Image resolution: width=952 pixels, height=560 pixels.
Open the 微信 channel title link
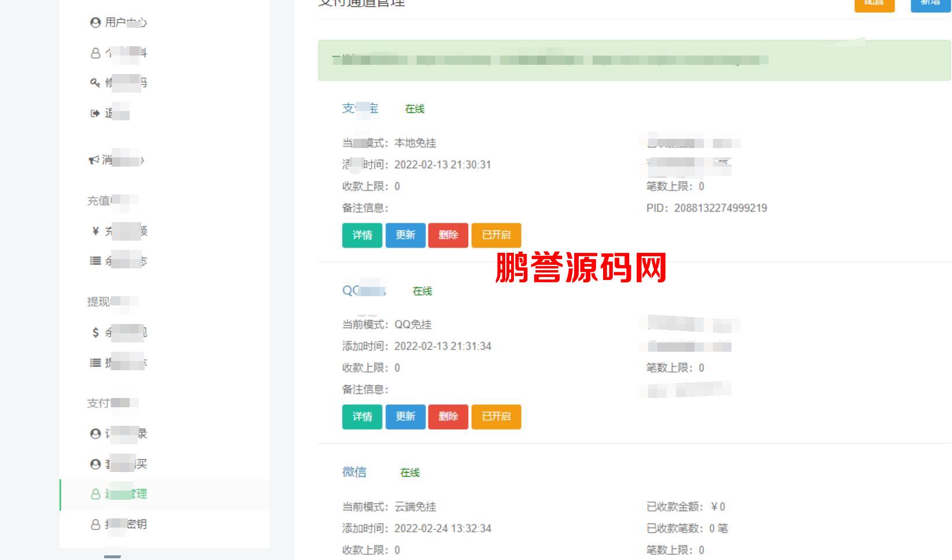354,472
